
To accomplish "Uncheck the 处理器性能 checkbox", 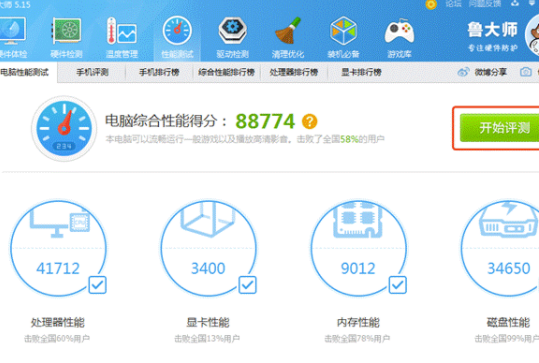I will pyautogui.click(x=97, y=285).
